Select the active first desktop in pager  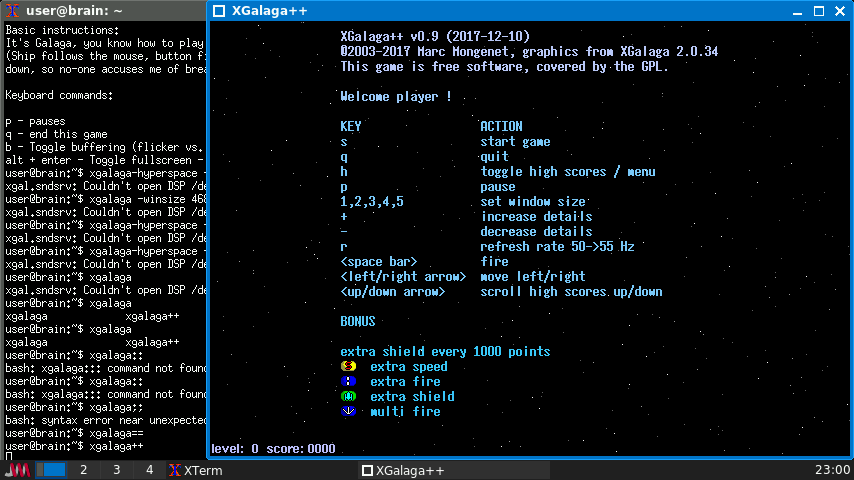(54, 470)
